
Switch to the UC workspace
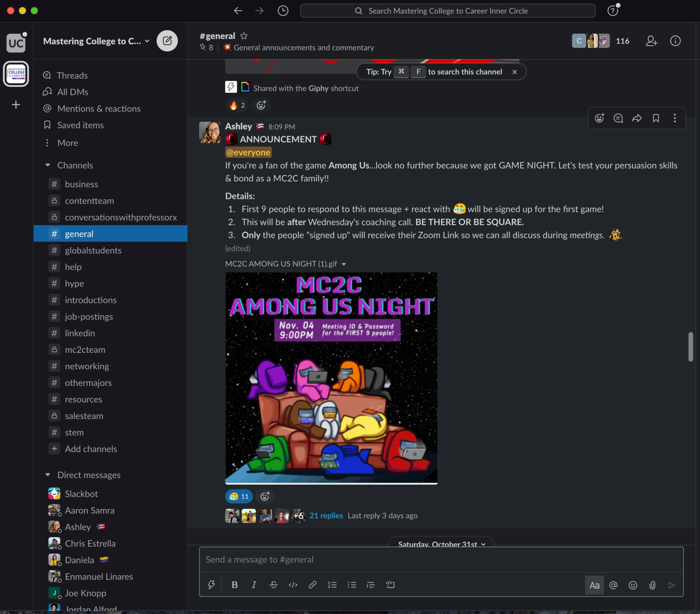click(x=16, y=43)
